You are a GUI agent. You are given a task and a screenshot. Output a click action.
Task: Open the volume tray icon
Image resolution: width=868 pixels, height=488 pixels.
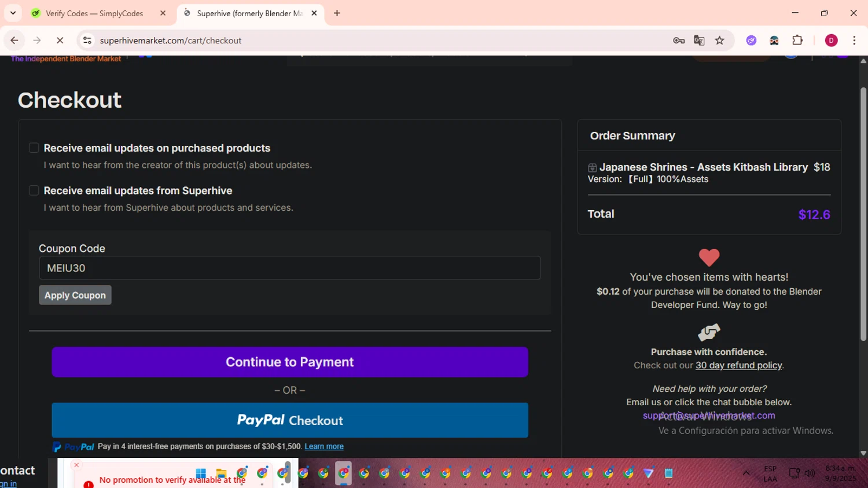[810, 474]
